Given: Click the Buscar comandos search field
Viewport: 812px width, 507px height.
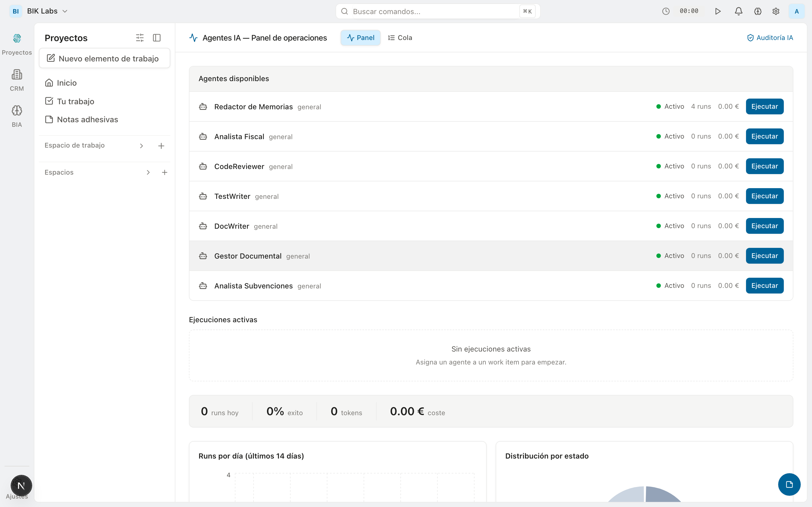Looking at the screenshot, I should coord(433,11).
